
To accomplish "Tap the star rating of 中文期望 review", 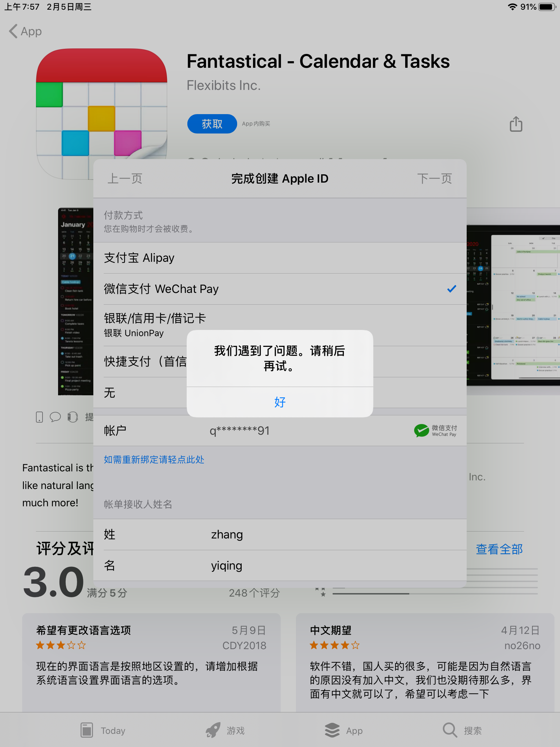I will coord(335,645).
